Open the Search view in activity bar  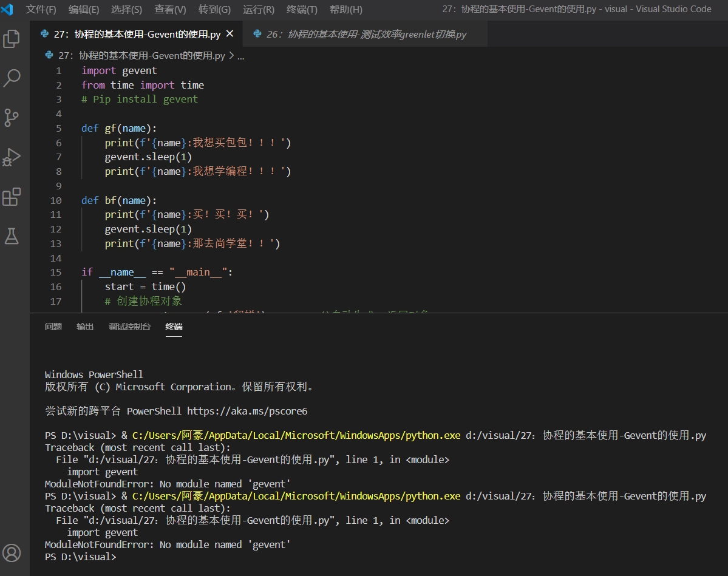coord(12,78)
